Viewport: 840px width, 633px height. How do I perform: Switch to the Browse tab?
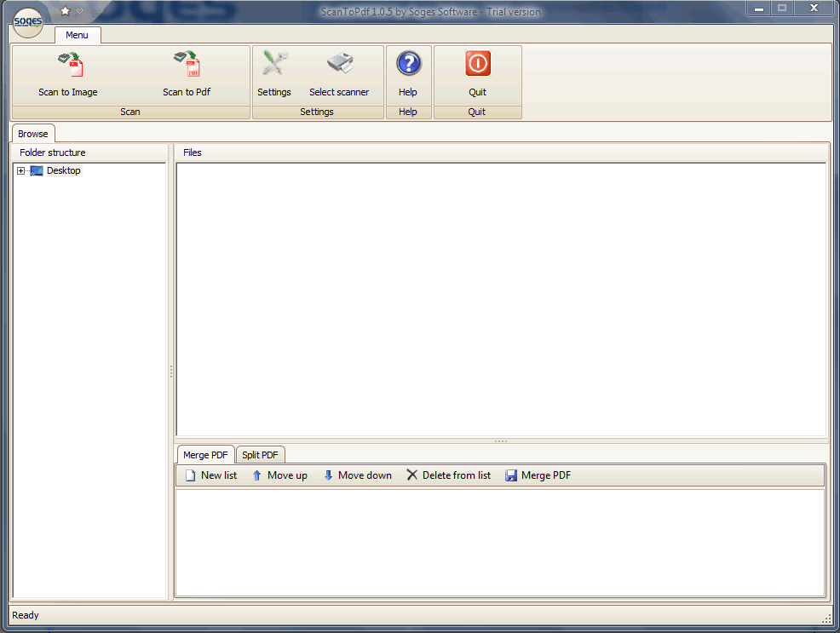pyautogui.click(x=33, y=134)
